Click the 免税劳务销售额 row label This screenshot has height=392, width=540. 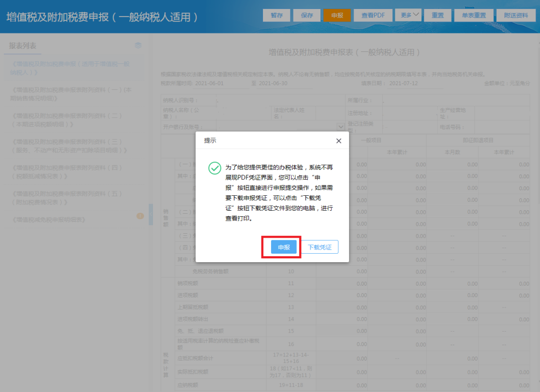pyautogui.click(x=210, y=272)
